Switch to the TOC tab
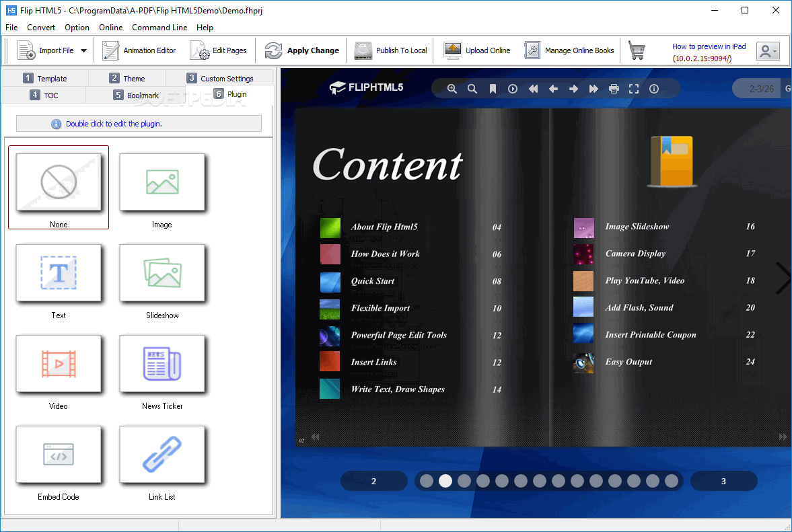Image resolution: width=792 pixels, height=532 pixels. [x=44, y=95]
